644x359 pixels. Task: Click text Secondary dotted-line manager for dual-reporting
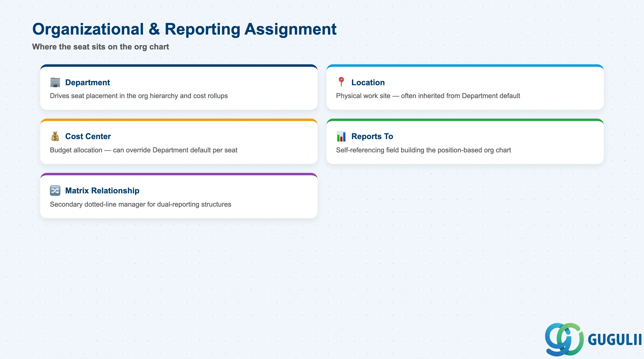pyautogui.click(x=140, y=204)
